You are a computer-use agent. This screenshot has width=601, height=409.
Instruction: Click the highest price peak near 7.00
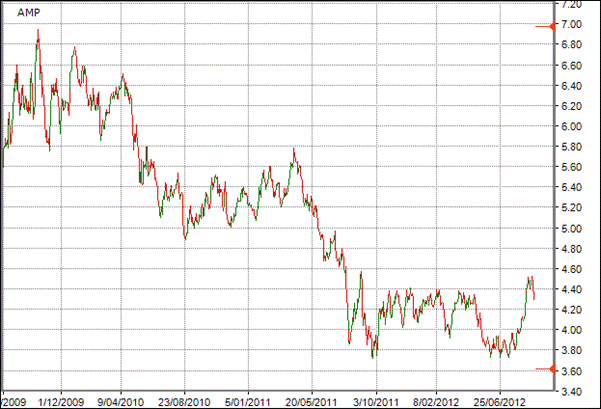[38, 31]
